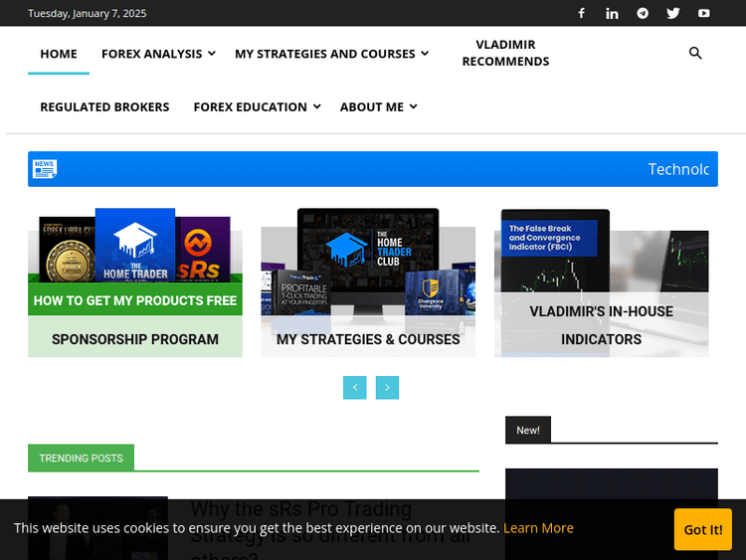
Task: Click the news ticker newspaper icon
Action: [45, 169]
